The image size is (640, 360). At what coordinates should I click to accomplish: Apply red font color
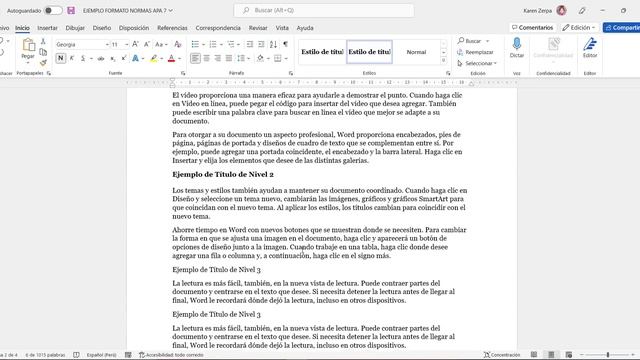(x=171, y=59)
